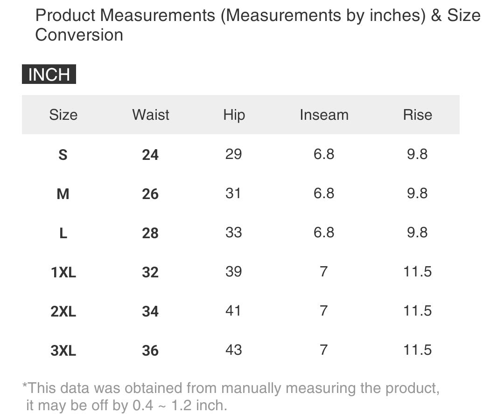Viewport: 504px width, 420px height.
Task: Select the M size row label
Action: [63, 194]
